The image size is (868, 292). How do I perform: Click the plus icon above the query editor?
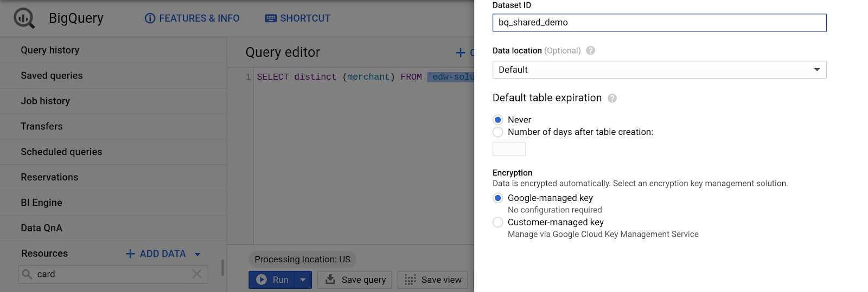click(461, 53)
